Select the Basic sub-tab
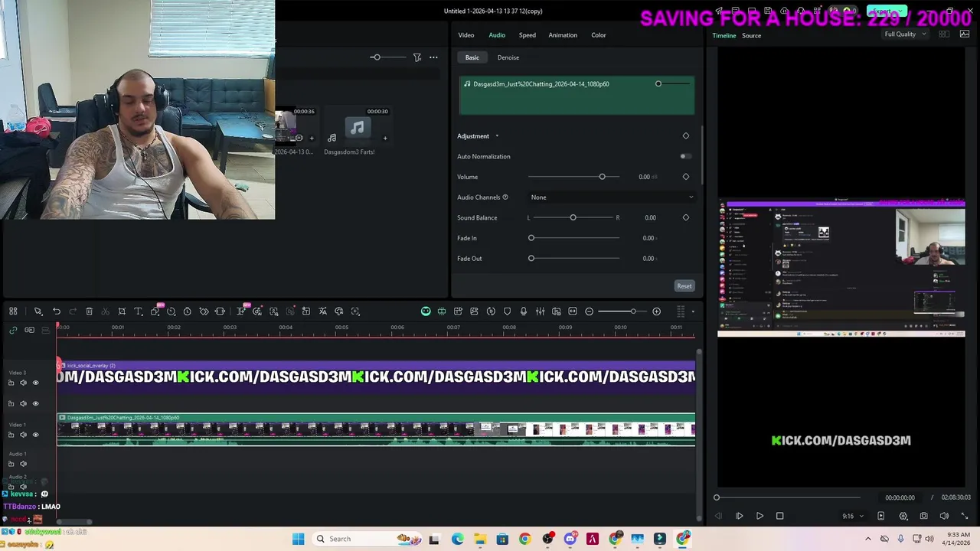 (472, 57)
